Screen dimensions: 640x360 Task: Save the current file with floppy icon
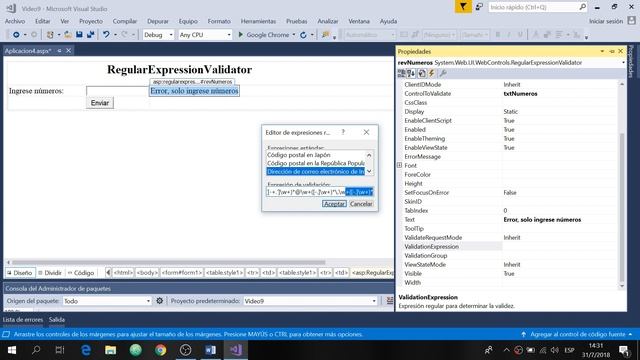79,35
